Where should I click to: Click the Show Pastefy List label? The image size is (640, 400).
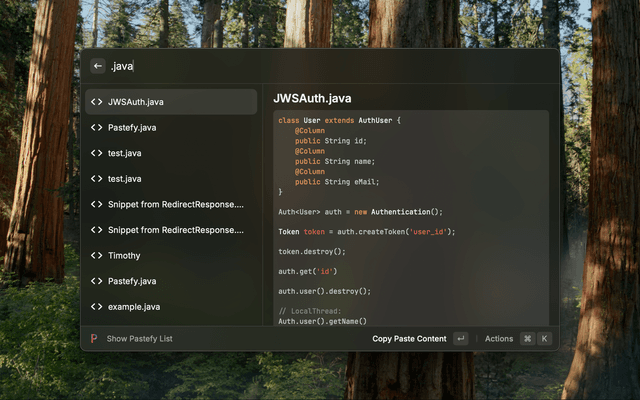(x=139, y=339)
